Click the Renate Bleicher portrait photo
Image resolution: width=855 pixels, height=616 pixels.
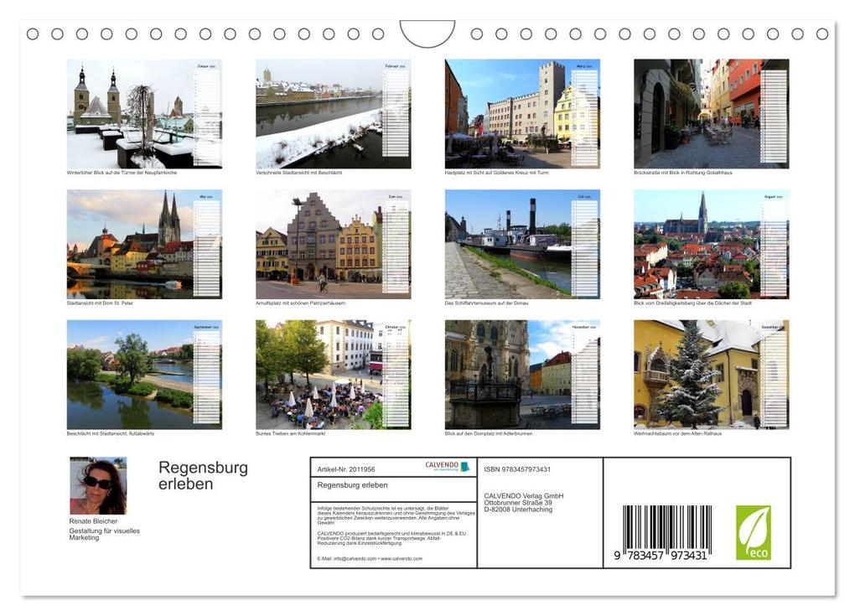[98, 486]
